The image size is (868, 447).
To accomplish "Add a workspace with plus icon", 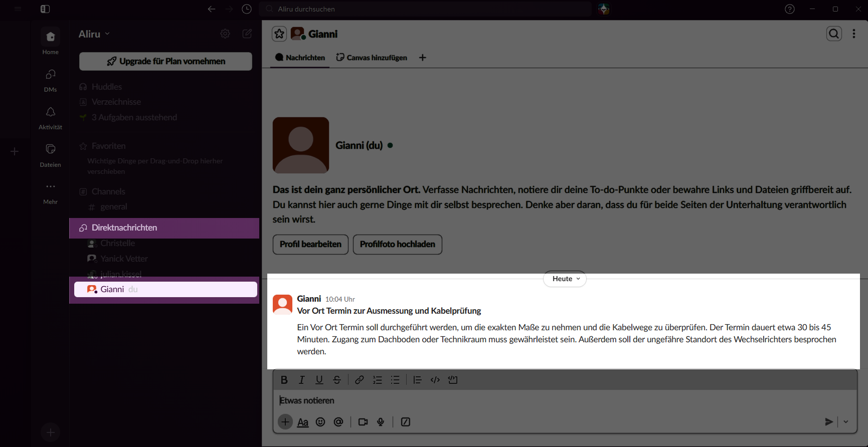I will pos(15,151).
